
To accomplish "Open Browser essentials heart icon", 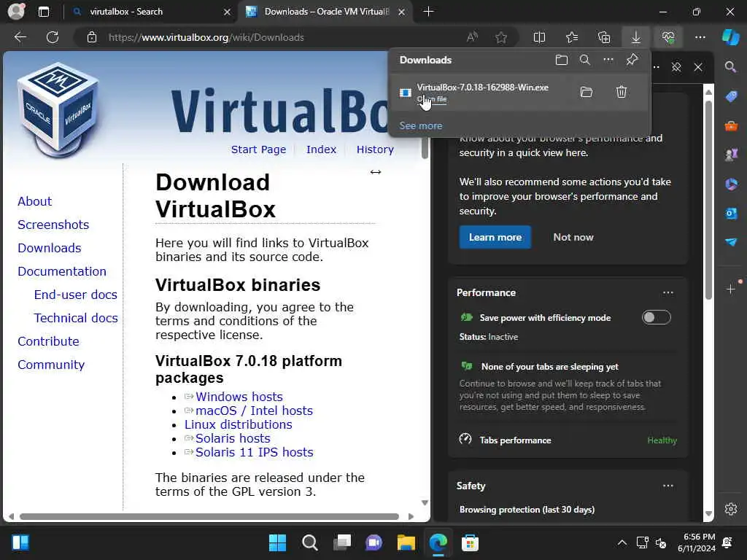I will (x=668, y=37).
